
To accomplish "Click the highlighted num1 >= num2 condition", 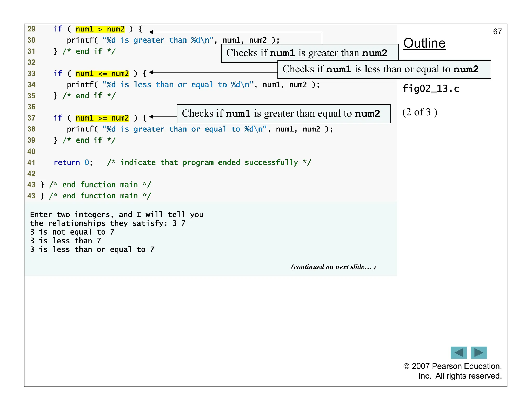I will click(102, 118).
